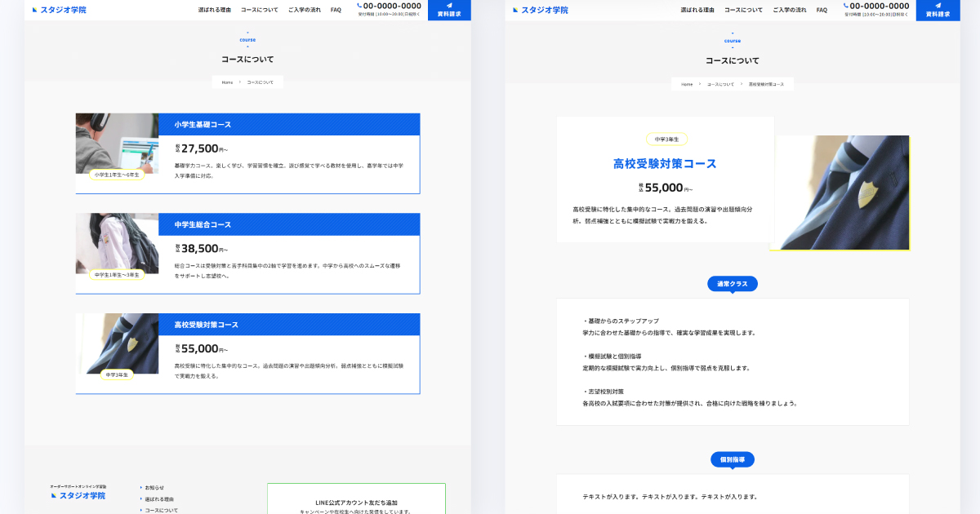
Task: Click the コースについて breadcrumb on the detail page
Action: coord(721,84)
